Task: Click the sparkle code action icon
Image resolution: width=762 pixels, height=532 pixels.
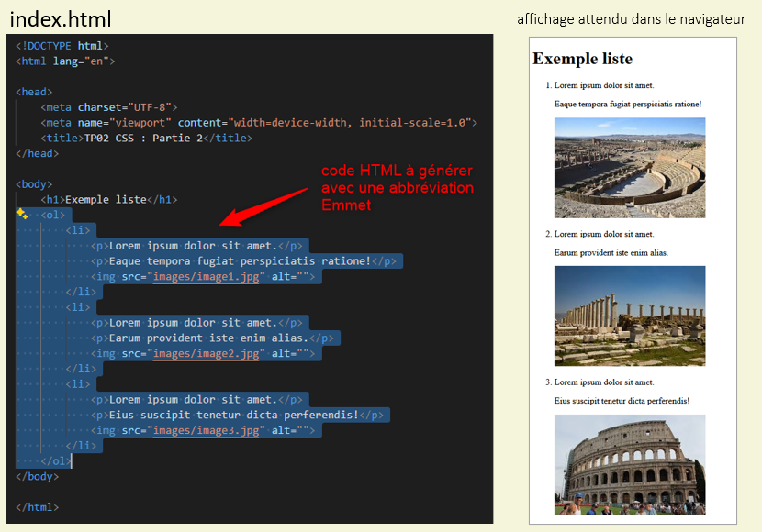Action: 22,214
